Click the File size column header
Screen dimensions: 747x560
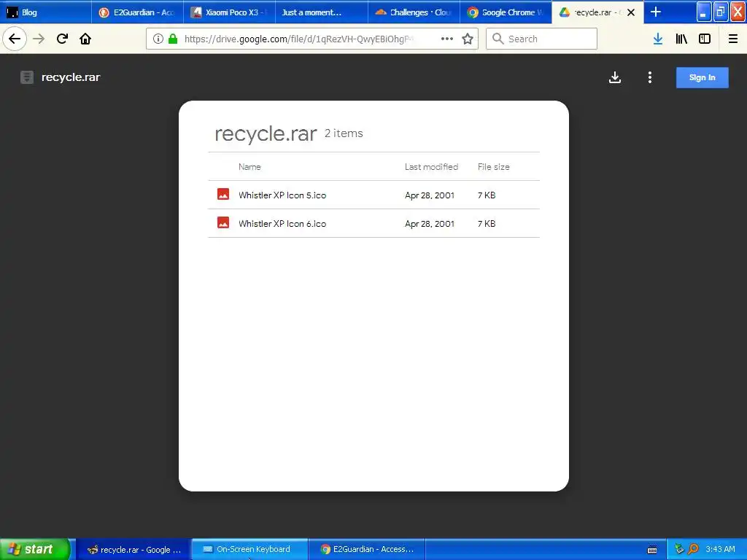(494, 167)
